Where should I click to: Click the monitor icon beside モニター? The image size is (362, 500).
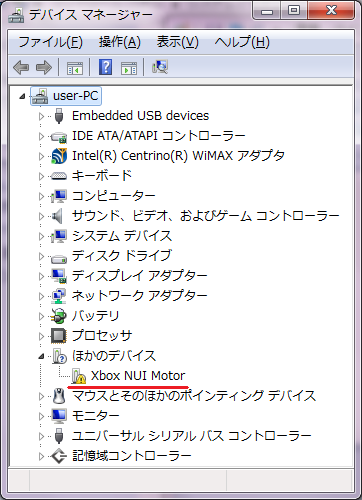point(59,416)
